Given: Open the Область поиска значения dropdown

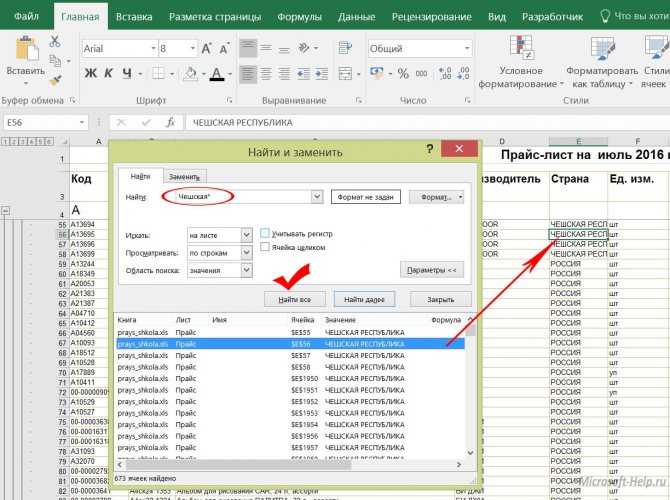Looking at the screenshot, I should (x=246, y=270).
